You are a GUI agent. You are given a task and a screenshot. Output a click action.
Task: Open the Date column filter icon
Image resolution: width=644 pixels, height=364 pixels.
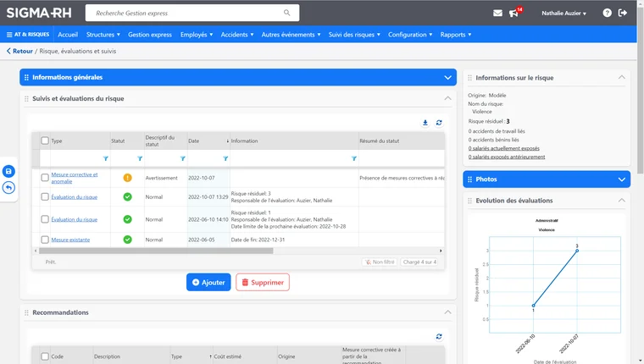(225, 158)
